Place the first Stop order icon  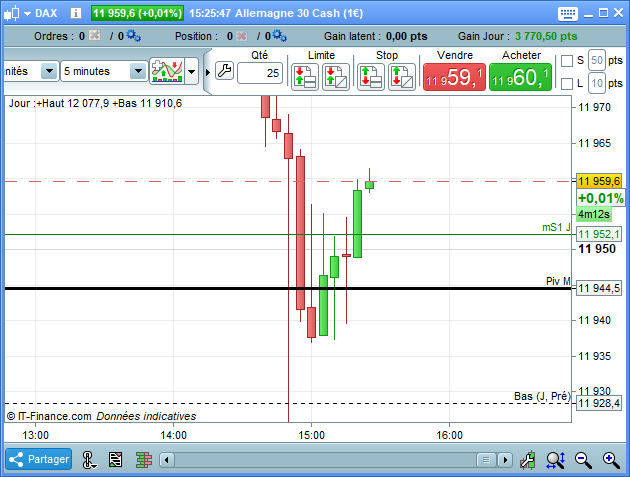371,77
